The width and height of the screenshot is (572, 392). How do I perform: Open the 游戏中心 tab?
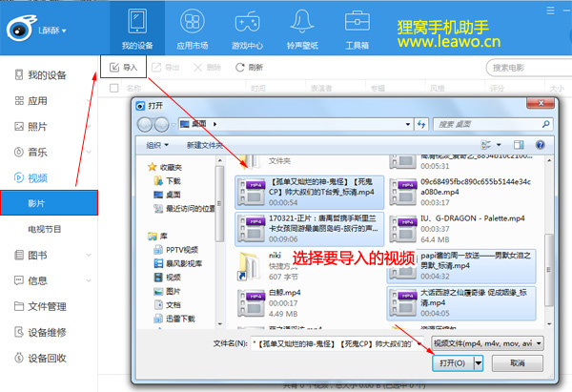[247, 30]
